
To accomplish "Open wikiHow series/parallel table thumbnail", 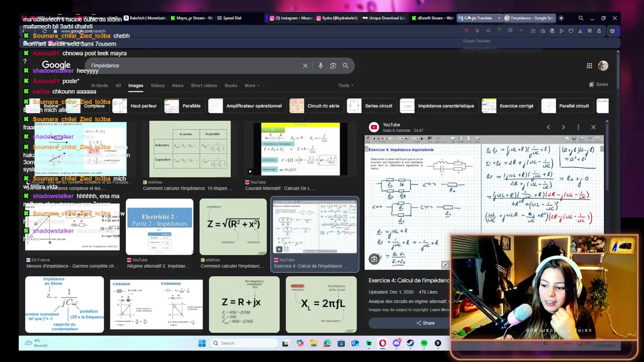I will click(x=190, y=149).
